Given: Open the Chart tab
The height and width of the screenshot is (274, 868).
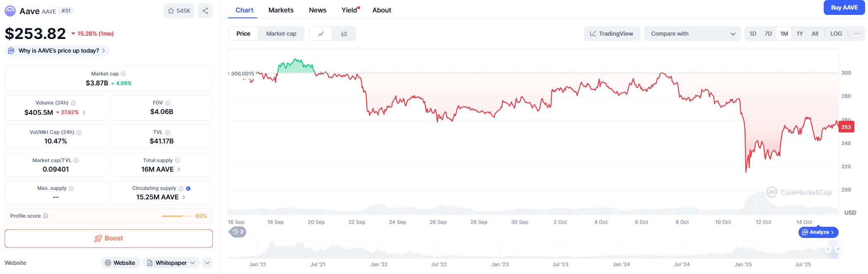Looking at the screenshot, I should (244, 10).
